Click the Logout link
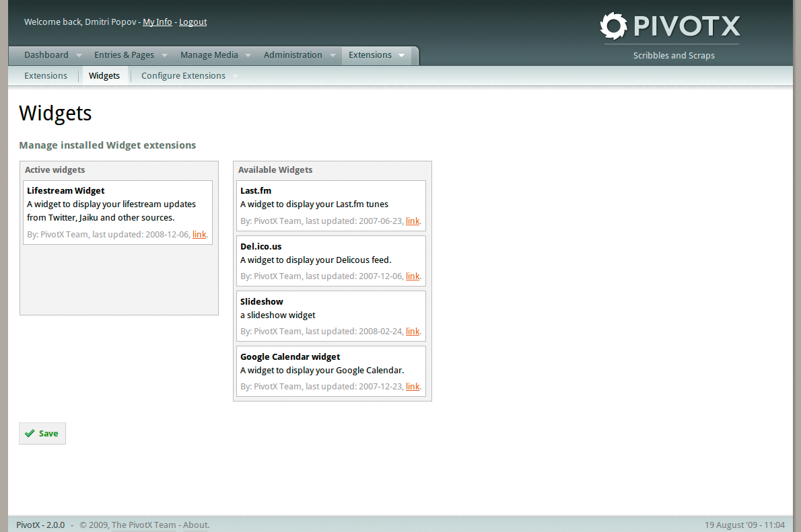The width and height of the screenshot is (801, 532). click(x=193, y=22)
